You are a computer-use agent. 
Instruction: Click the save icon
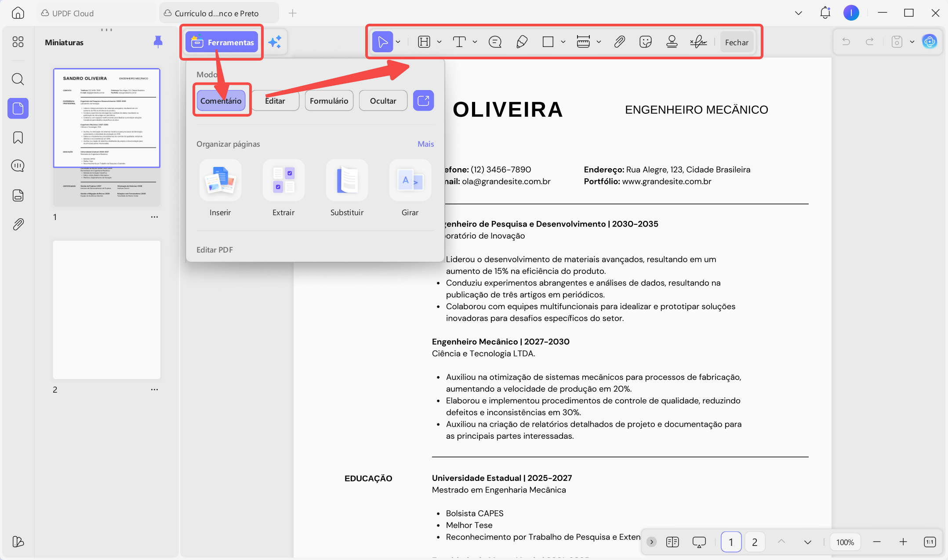click(x=897, y=42)
